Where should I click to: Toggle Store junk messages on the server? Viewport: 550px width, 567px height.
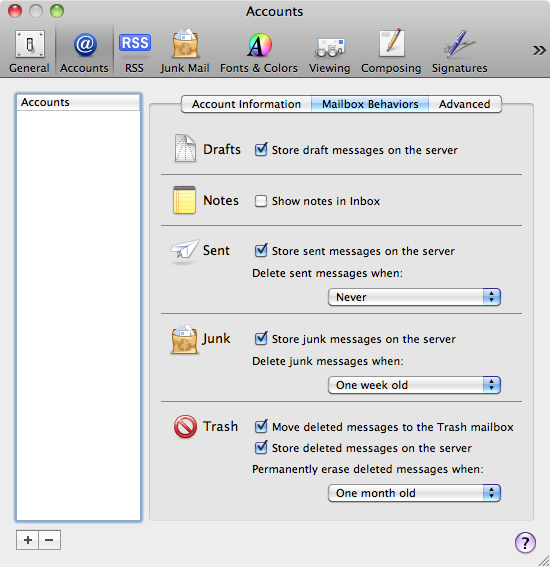261,339
